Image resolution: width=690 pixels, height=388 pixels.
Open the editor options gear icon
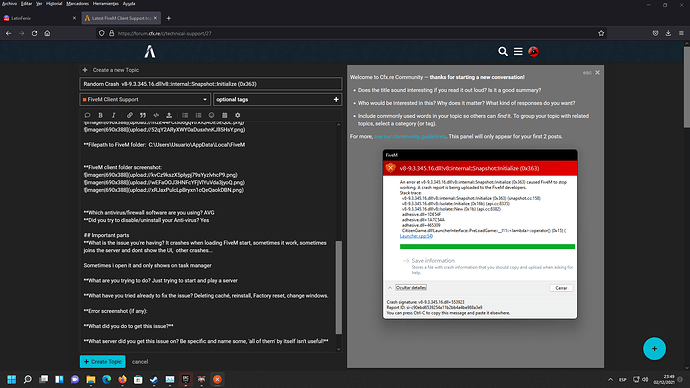coord(238,115)
